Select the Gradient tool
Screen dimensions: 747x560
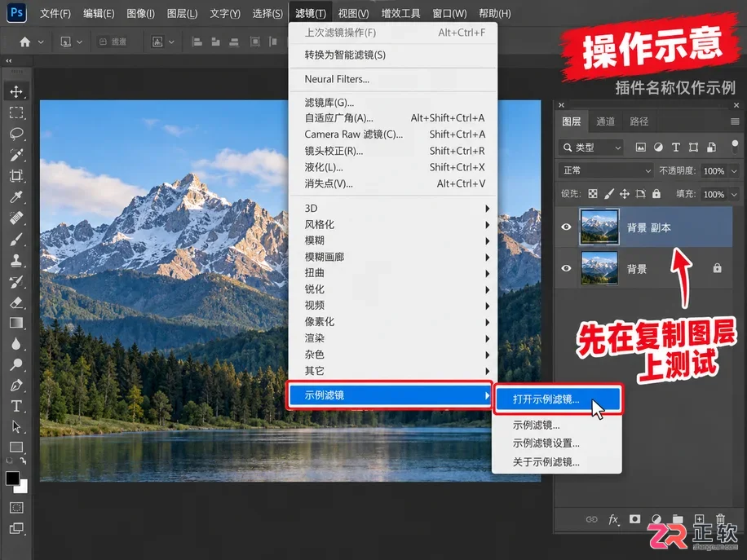point(16,323)
